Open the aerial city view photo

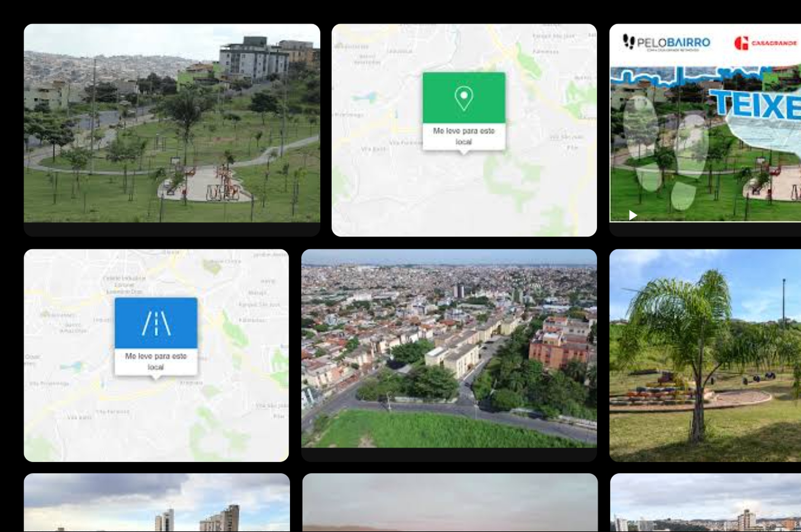tap(449, 348)
